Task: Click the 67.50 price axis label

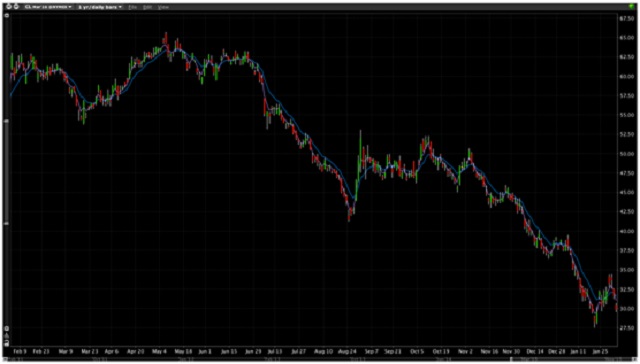Action: coord(627,19)
